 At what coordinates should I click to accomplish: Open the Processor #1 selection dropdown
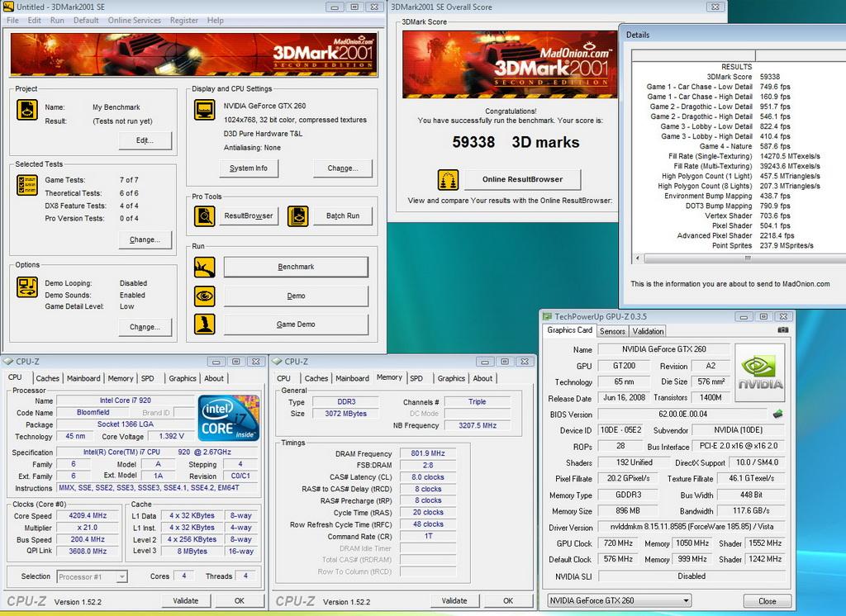[x=92, y=576]
